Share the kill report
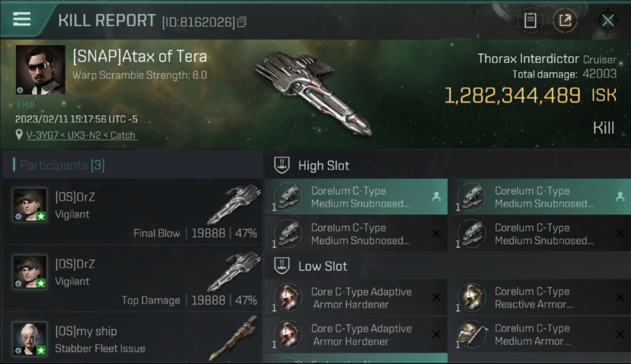This screenshot has width=631, height=364. coord(565,20)
